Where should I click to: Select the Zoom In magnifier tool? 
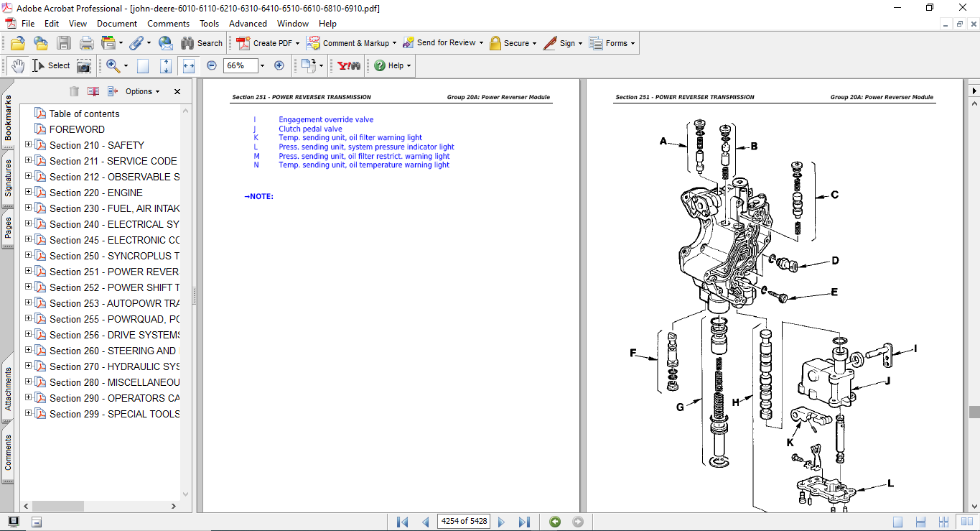112,65
